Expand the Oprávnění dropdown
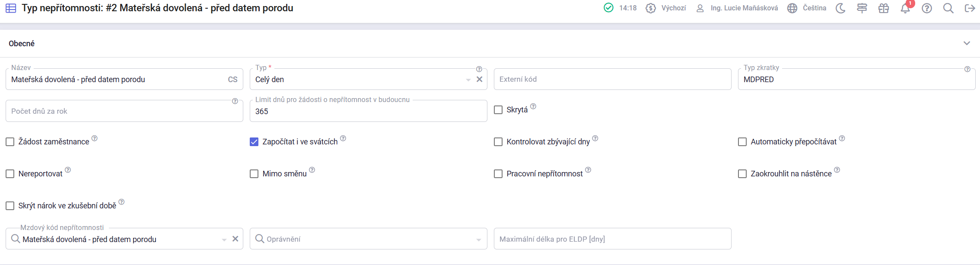Viewport: 980px width, 265px height. pyautogui.click(x=478, y=239)
